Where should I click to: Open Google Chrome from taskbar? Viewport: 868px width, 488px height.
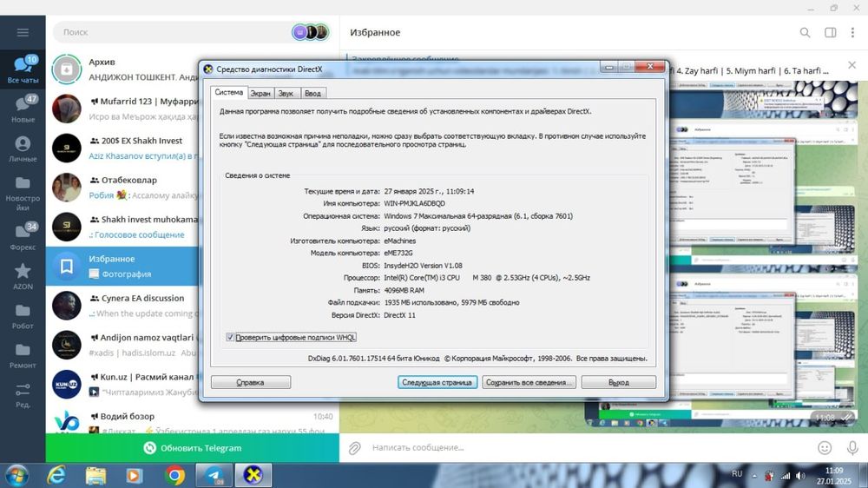(175, 475)
